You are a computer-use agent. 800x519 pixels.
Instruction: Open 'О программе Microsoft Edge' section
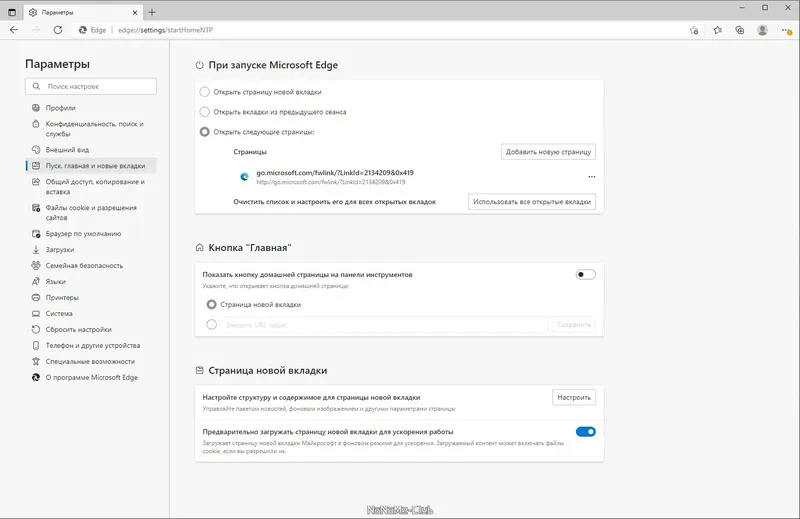click(x=91, y=377)
